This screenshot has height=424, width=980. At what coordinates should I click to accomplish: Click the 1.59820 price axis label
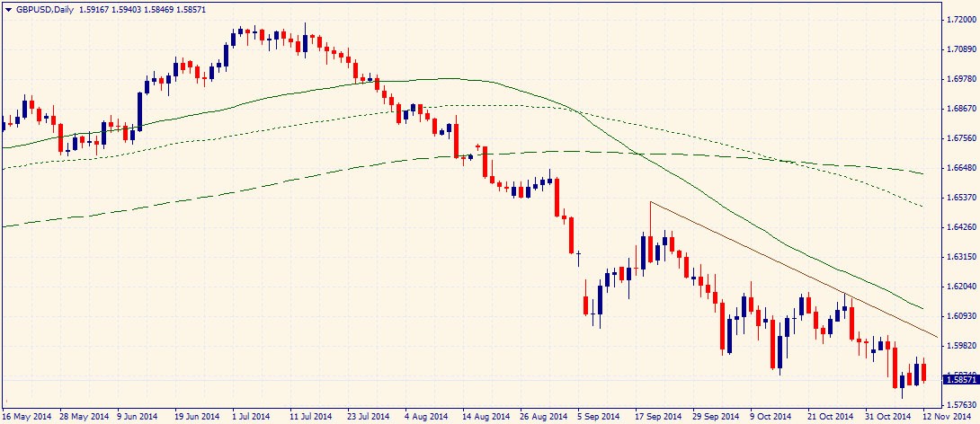pyautogui.click(x=958, y=346)
